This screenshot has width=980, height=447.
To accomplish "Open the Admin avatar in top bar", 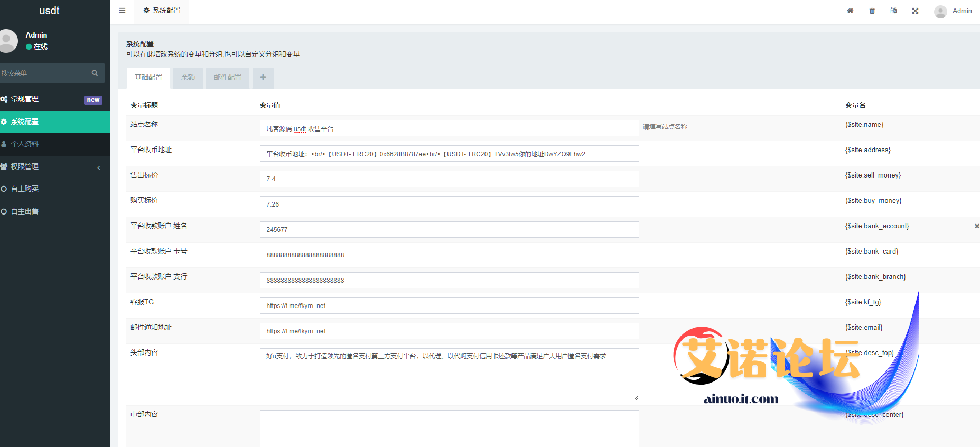I will (x=940, y=12).
